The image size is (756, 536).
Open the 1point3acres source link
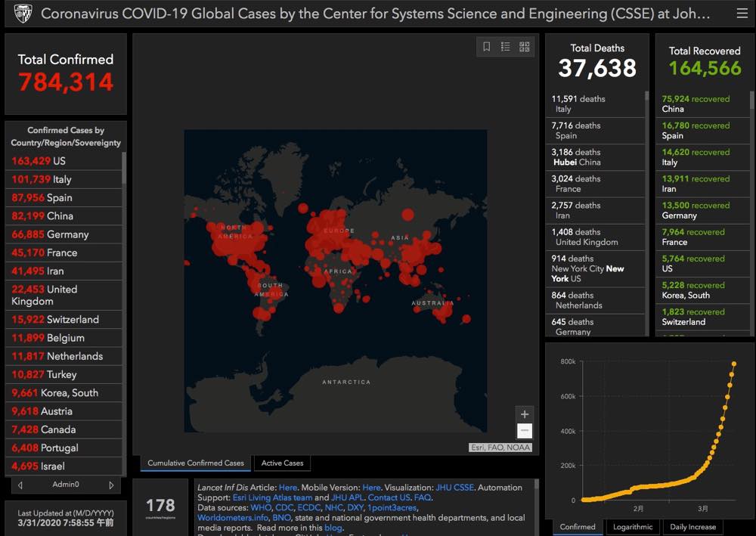click(x=392, y=508)
